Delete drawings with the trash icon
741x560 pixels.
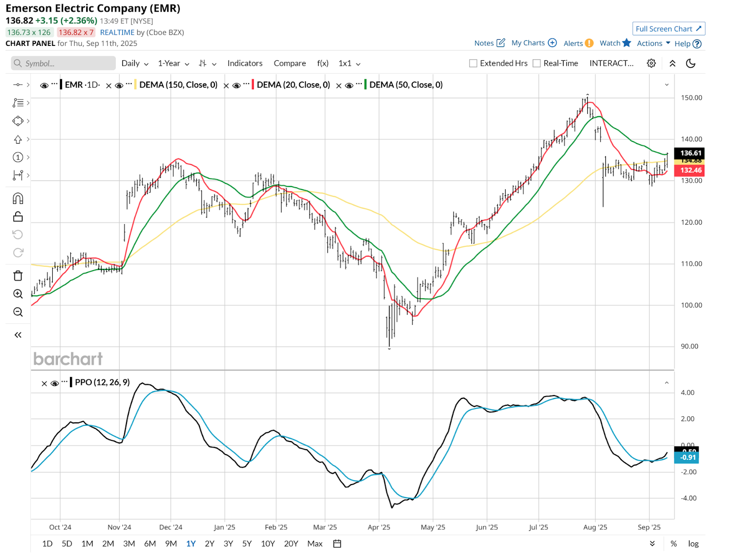[18, 276]
